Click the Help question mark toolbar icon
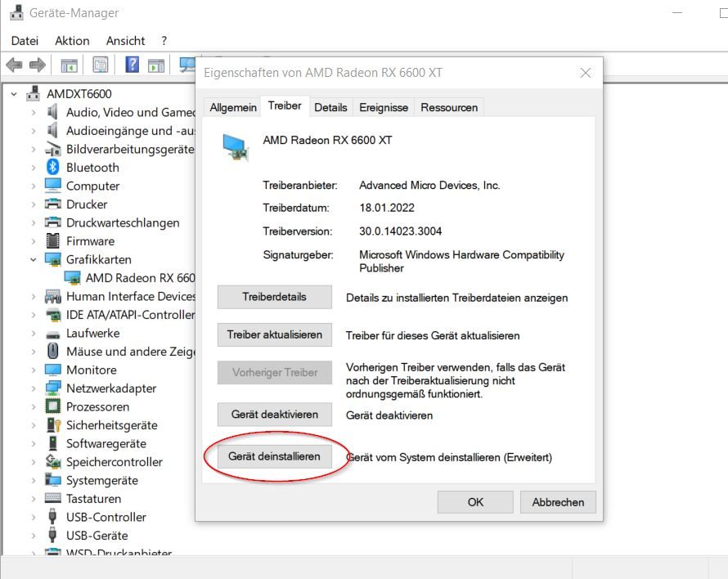 point(133,65)
